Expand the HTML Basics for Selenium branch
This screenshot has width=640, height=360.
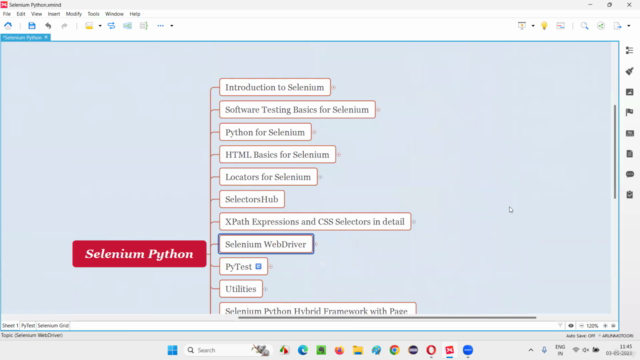pos(339,155)
